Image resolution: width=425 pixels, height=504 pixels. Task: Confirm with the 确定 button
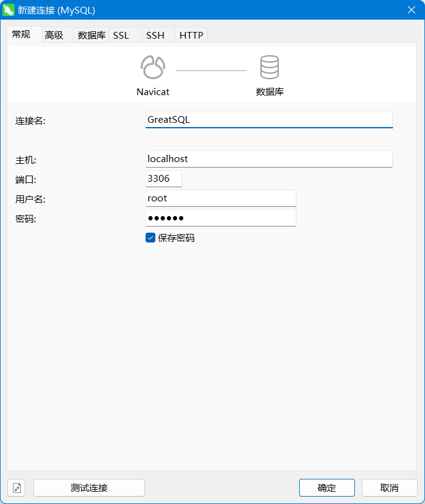[x=327, y=487]
